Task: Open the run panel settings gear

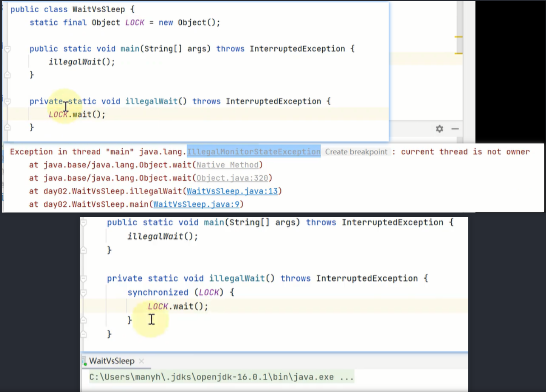Action: tap(439, 129)
